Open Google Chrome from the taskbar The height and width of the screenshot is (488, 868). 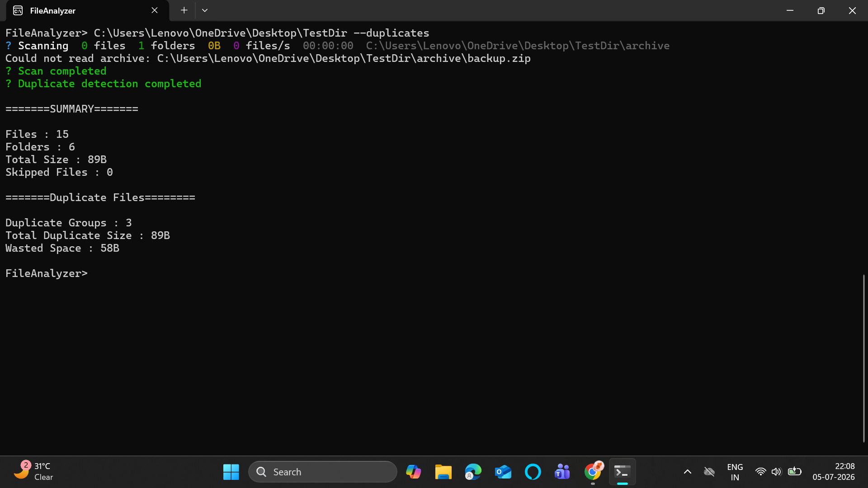[x=593, y=472]
